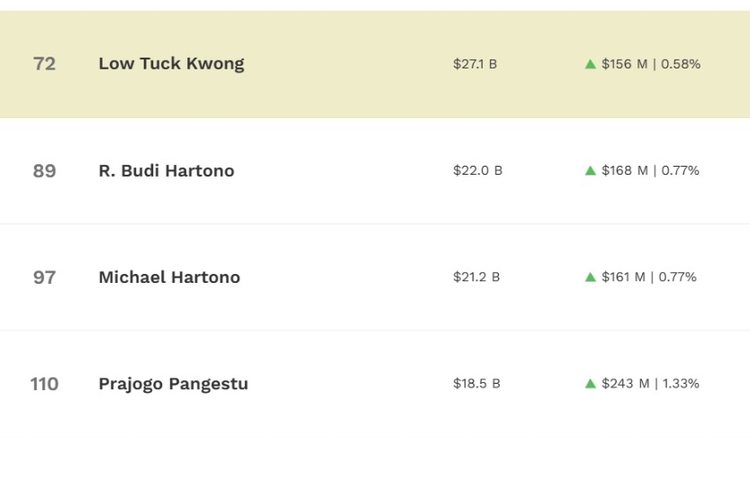
Task: Select Michael Hartono name link
Action: (x=169, y=277)
